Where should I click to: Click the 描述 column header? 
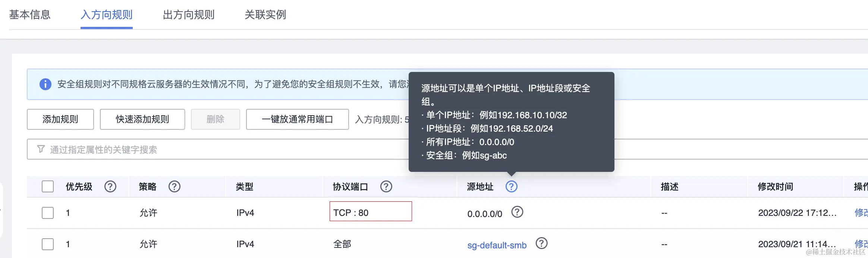coord(670,186)
